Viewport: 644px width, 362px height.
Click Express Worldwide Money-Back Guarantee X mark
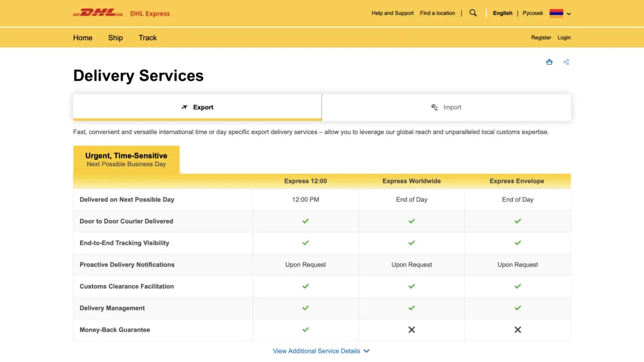[x=411, y=330]
